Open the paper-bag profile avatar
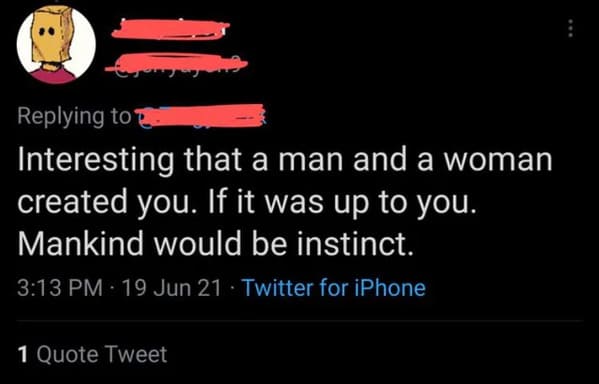599x384 pixels. click(x=56, y=45)
